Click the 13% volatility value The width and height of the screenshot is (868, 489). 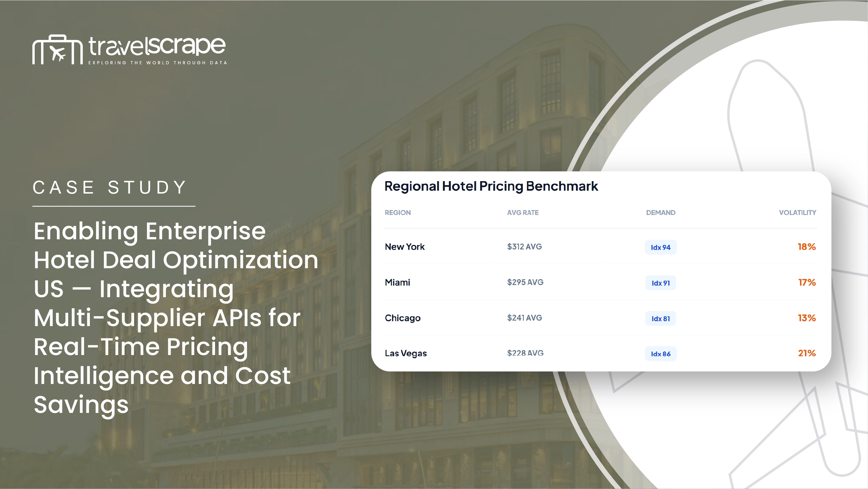click(807, 318)
